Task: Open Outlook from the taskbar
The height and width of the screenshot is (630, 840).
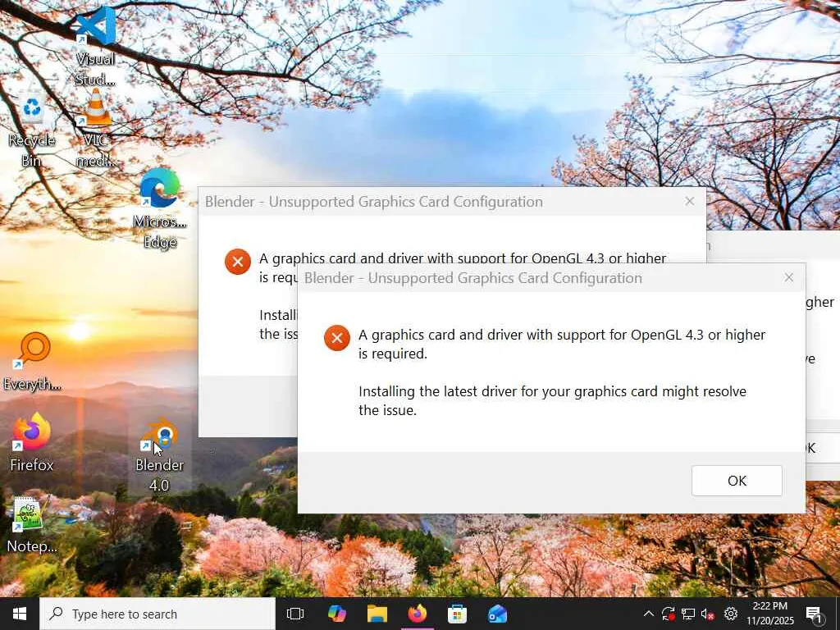Action: tap(497, 614)
